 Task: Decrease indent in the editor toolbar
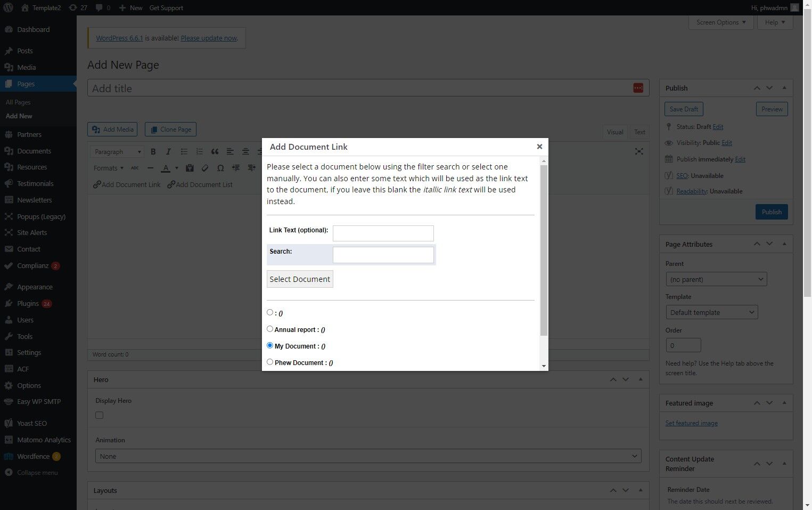[x=236, y=168]
